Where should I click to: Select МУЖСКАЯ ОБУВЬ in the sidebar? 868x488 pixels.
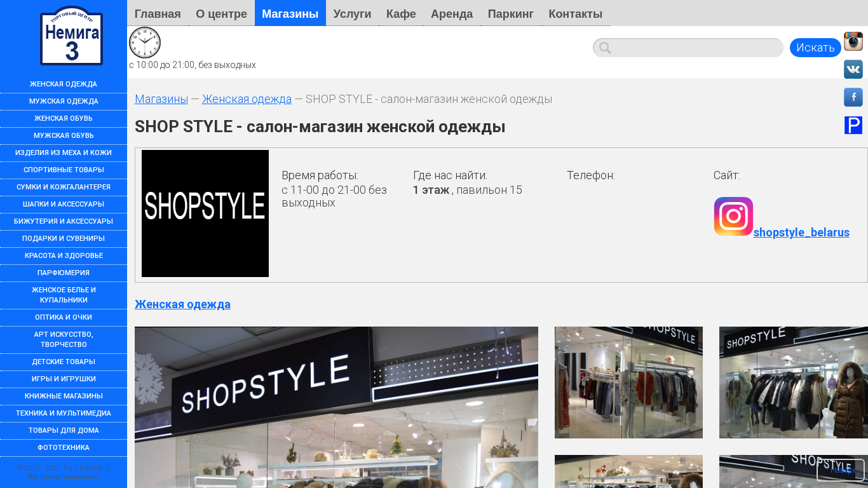[64, 136]
